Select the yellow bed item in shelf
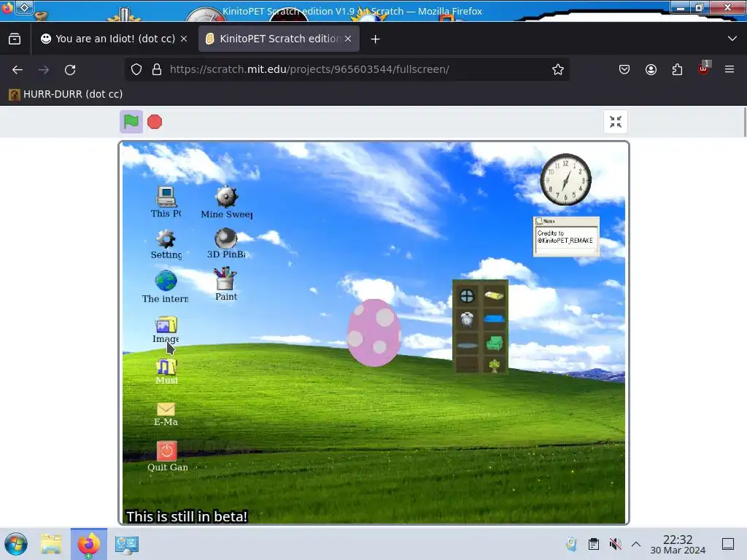Viewport: 747px width, 560px height. (x=494, y=296)
